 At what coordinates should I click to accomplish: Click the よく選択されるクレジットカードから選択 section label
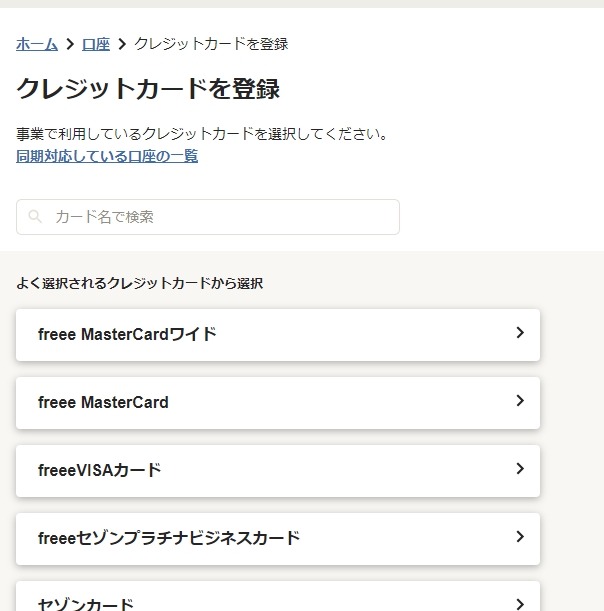139,284
